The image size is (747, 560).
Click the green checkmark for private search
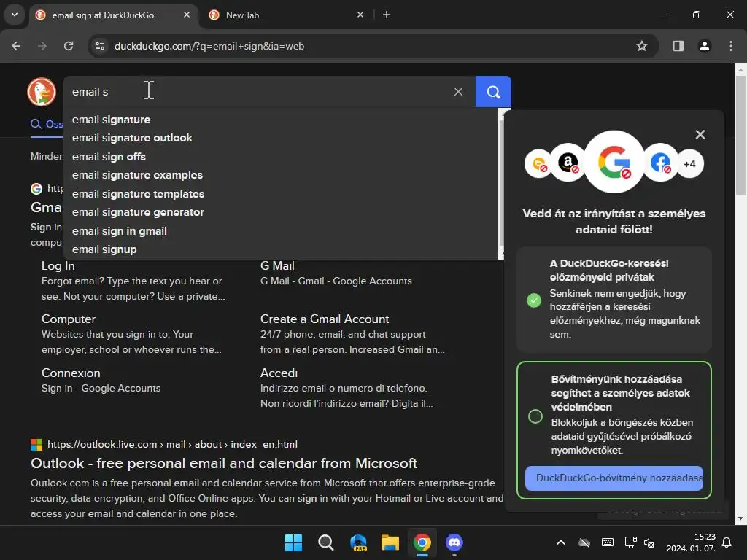533,300
